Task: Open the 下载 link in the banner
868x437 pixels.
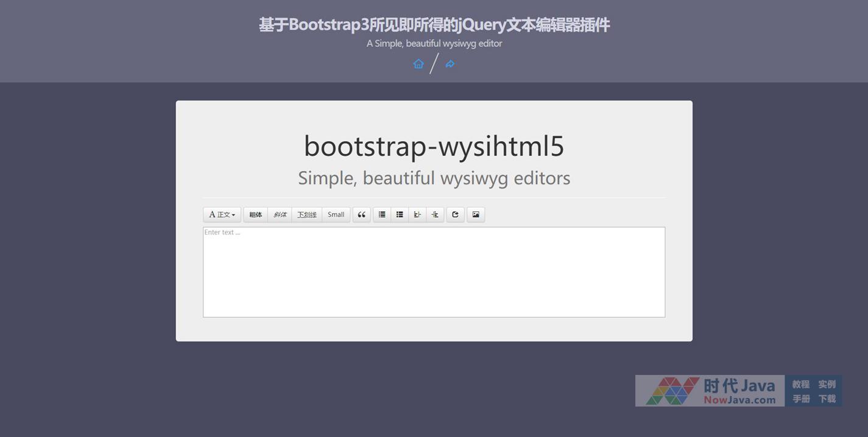Action: point(827,399)
